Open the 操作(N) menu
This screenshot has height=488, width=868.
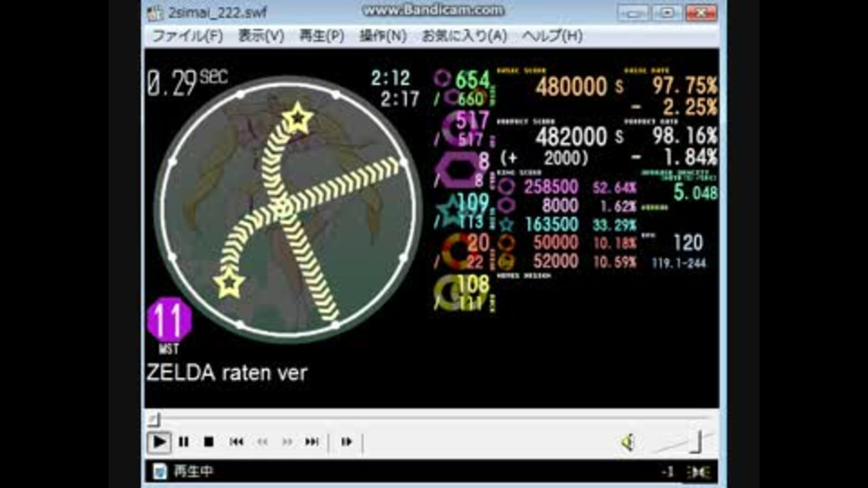(x=382, y=36)
